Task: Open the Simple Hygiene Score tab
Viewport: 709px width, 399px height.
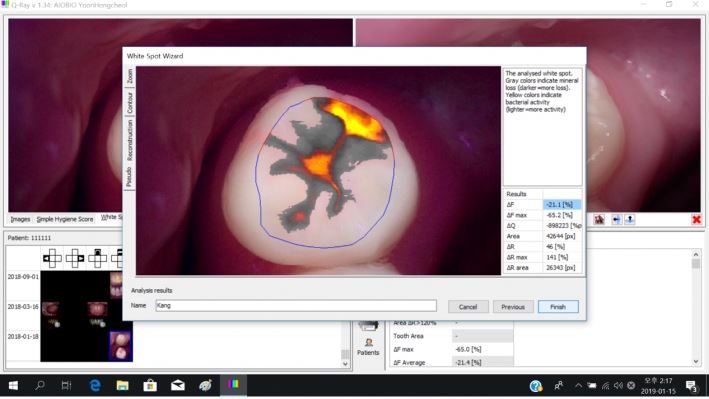Action: coord(65,219)
